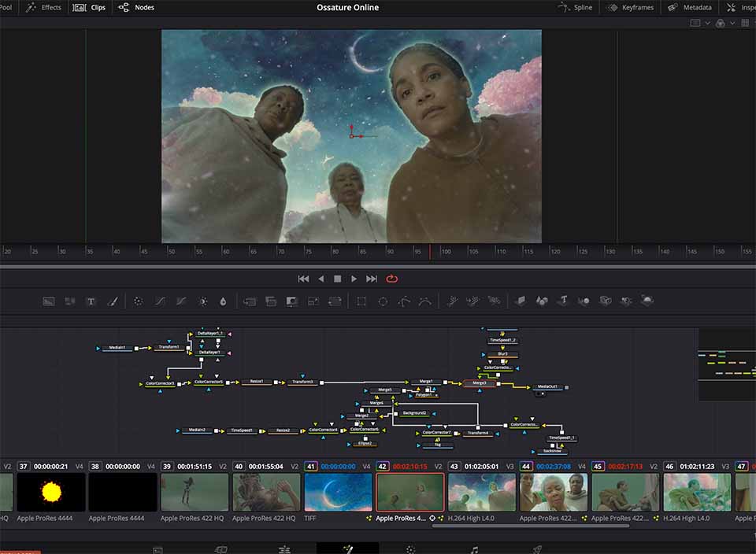This screenshot has height=554, width=756.
Task: Toggle the Spline editor panel
Action: click(x=575, y=7)
